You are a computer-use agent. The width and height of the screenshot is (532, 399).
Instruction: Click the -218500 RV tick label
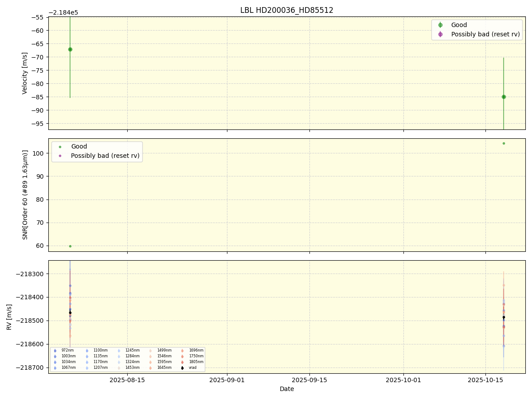click(x=30, y=321)
